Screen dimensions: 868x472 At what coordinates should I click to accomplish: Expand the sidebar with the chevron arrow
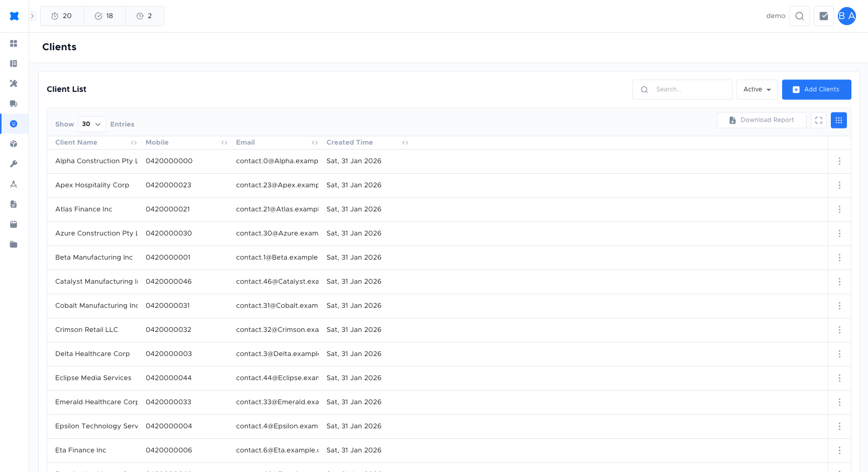(32, 16)
